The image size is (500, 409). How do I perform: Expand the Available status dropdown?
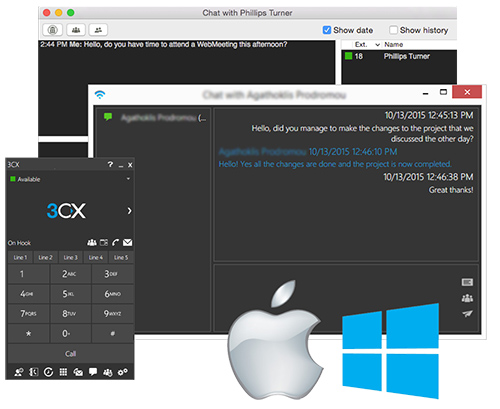128,179
